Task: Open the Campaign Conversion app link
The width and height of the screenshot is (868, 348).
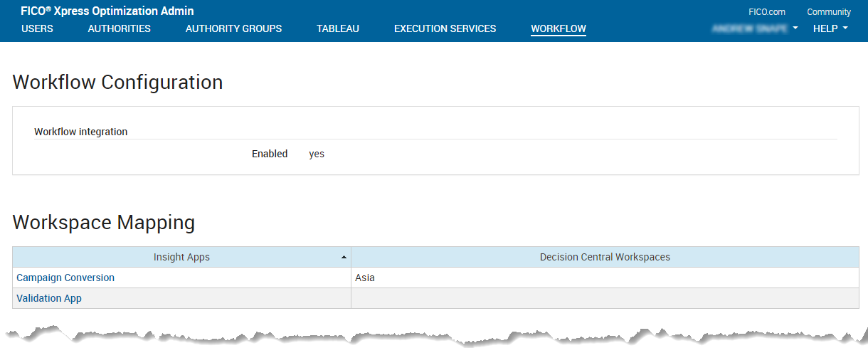Action: coord(65,278)
